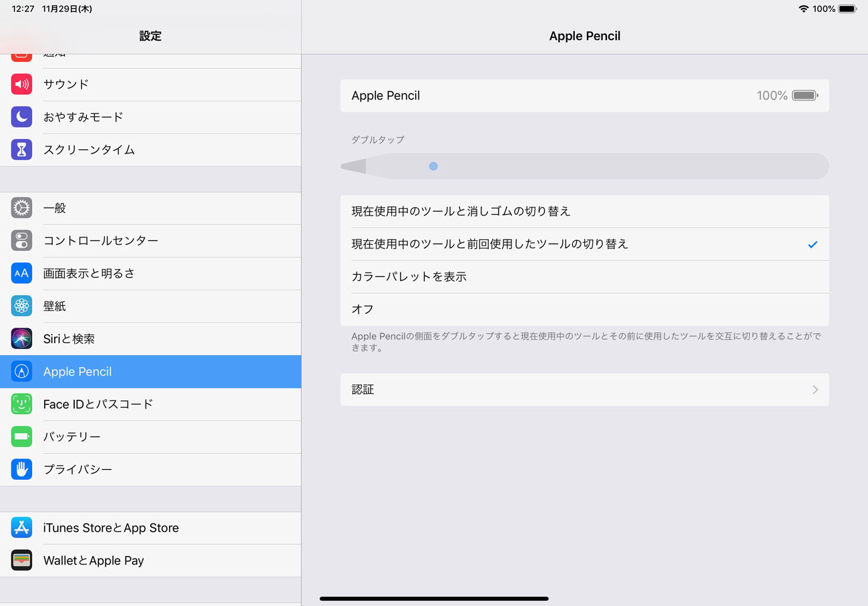Open スクリーンタイム settings
The height and width of the screenshot is (606, 868).
[x=150, y=149]
